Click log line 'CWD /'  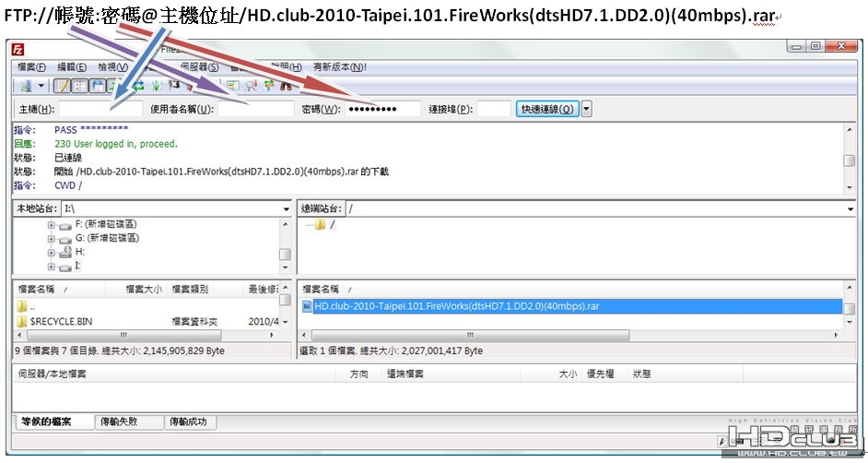tap(68, 185)
